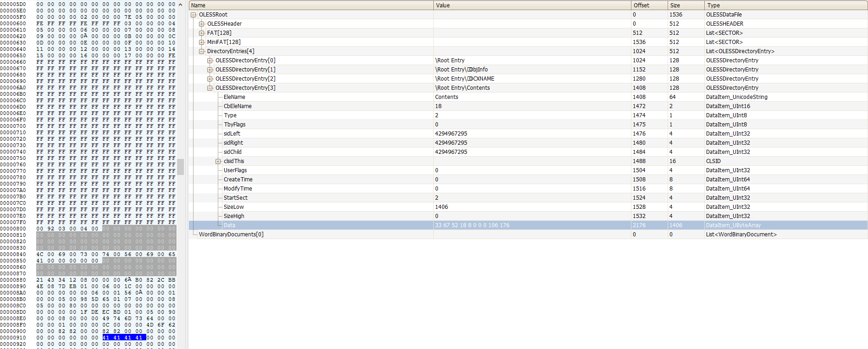
Task: Click the EleName value 'Contents'
Action: pyautogui.click(x=447, y=97)
